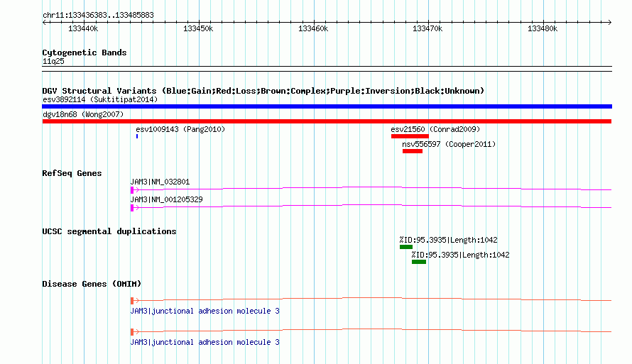Click the 133450k ruler tick label
The image size is (632, 364).
point(198,29)
